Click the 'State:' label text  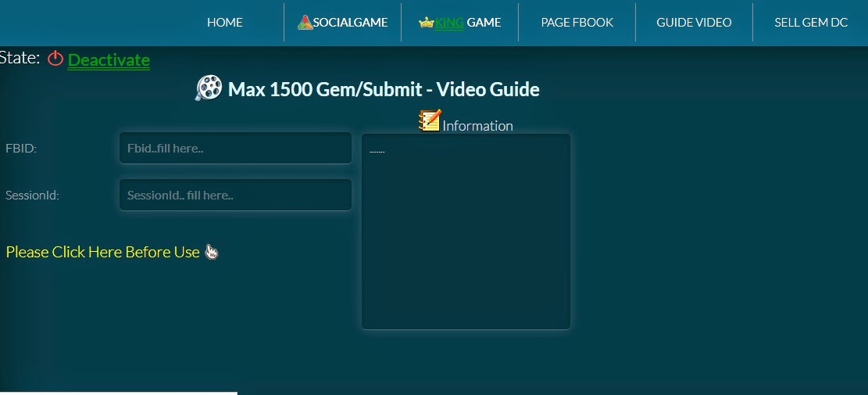pyautogui.click(x=20, y=58)
